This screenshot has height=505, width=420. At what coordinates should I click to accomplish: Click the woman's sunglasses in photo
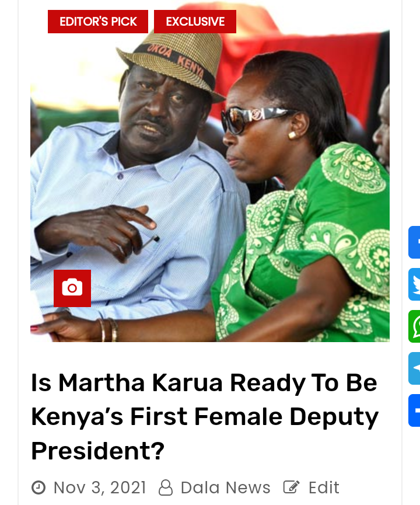point(256,119)
